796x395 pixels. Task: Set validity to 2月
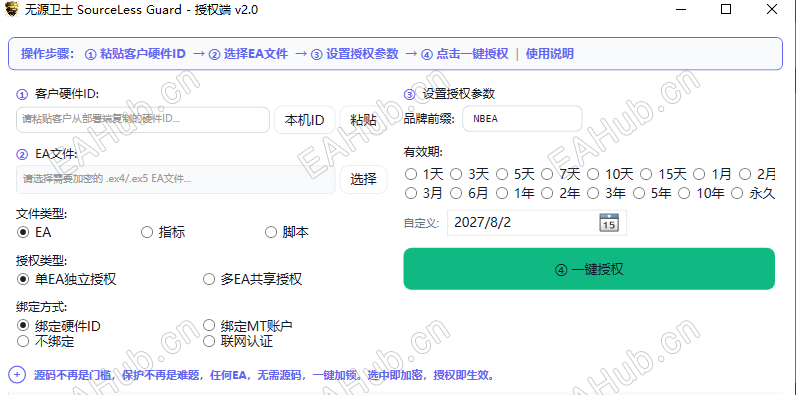click(757, 175)
